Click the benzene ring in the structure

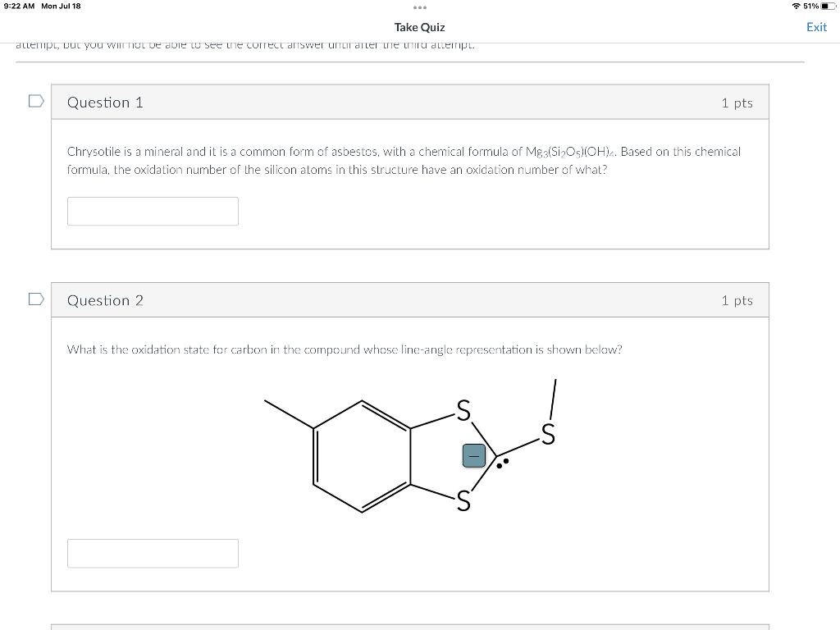click(362, 456)
